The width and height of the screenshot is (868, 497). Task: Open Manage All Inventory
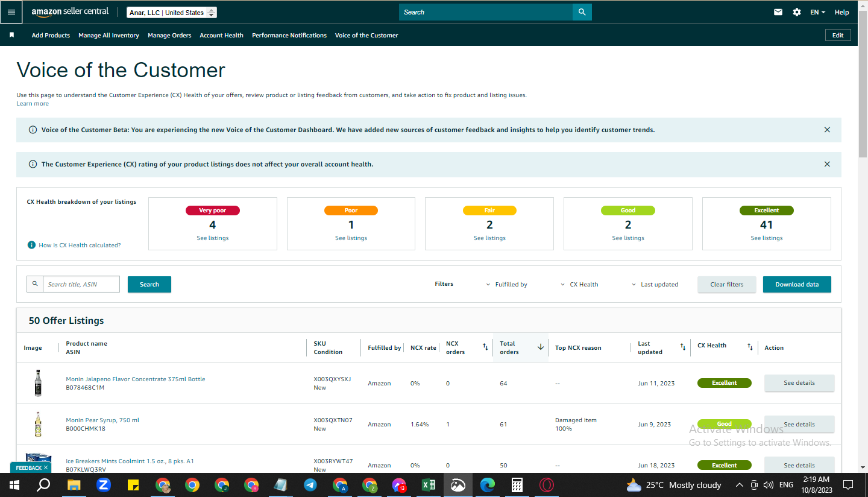tap(108, 35)
